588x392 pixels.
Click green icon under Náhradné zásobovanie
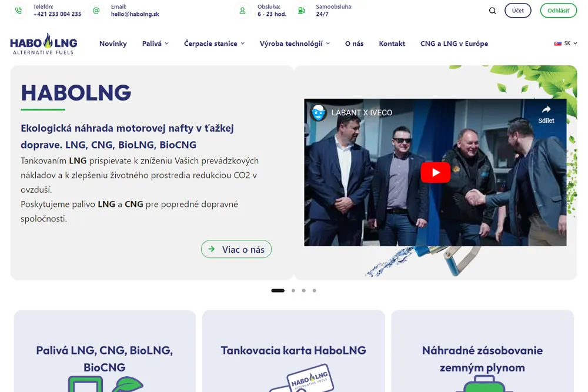pos(484,384)
